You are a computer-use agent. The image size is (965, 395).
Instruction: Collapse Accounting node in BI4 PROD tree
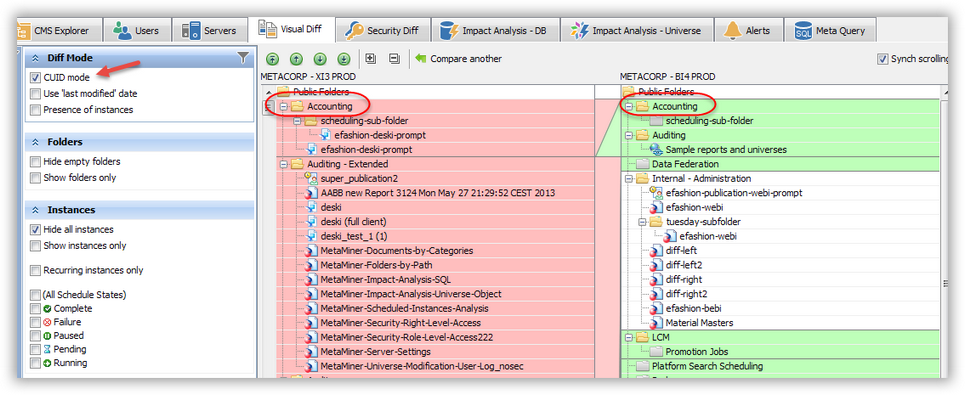click(x=628, y=106)
